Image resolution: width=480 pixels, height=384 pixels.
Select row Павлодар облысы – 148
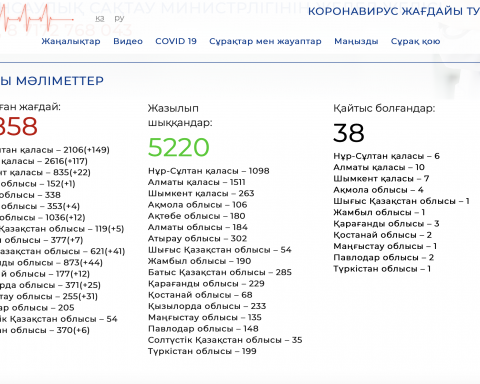pyautogui.click(x=203, y=329)
